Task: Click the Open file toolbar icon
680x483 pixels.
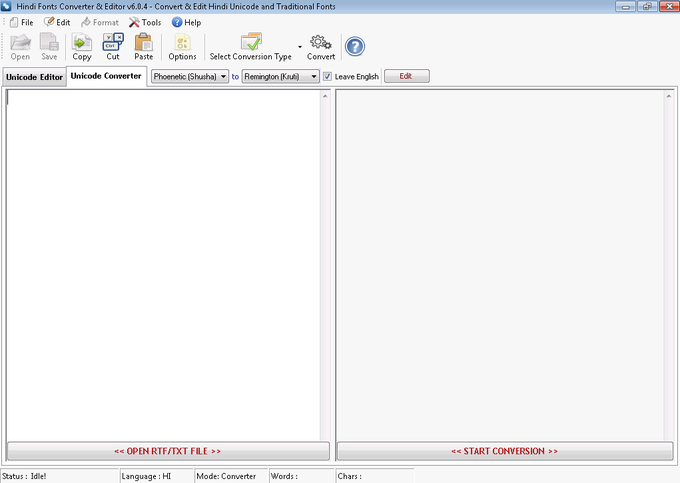Action: point(20,47)
